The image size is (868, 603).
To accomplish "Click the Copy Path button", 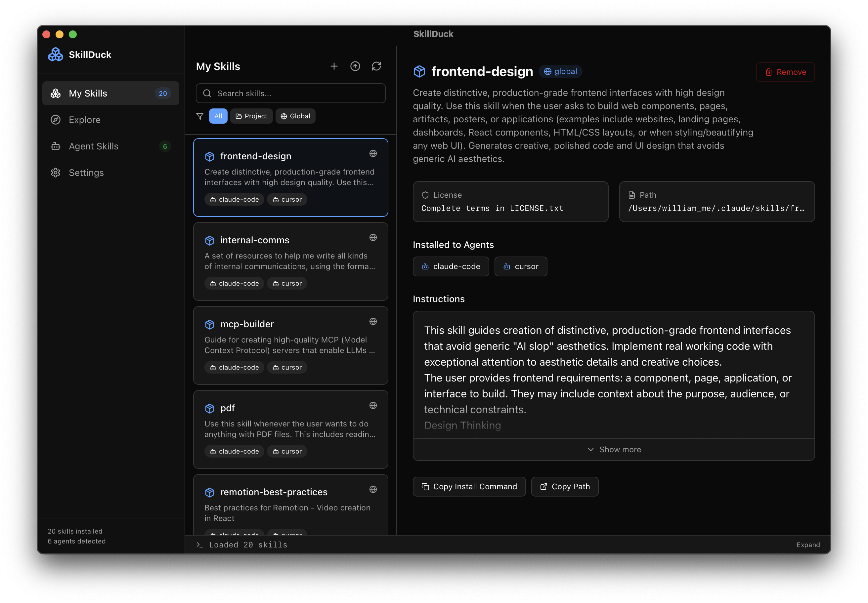I will 564,486.
